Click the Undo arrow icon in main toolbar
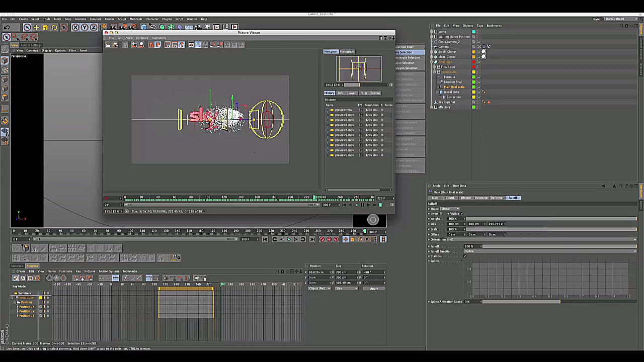The image size is (644, 362). coord(7,27)
